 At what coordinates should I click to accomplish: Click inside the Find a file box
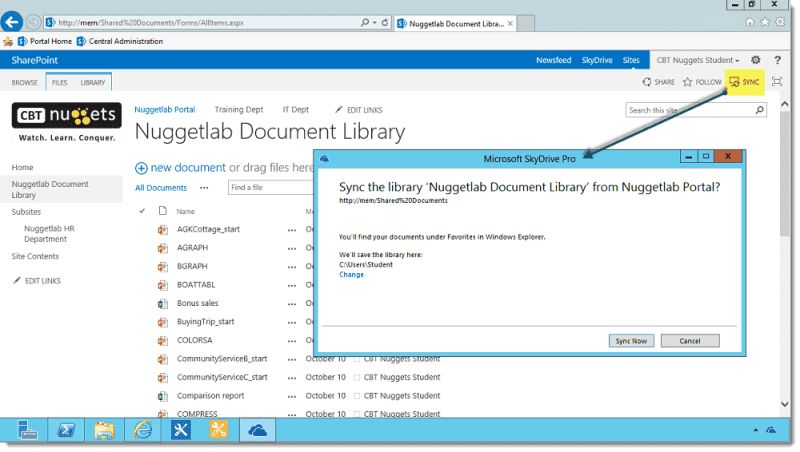(270, 188)
